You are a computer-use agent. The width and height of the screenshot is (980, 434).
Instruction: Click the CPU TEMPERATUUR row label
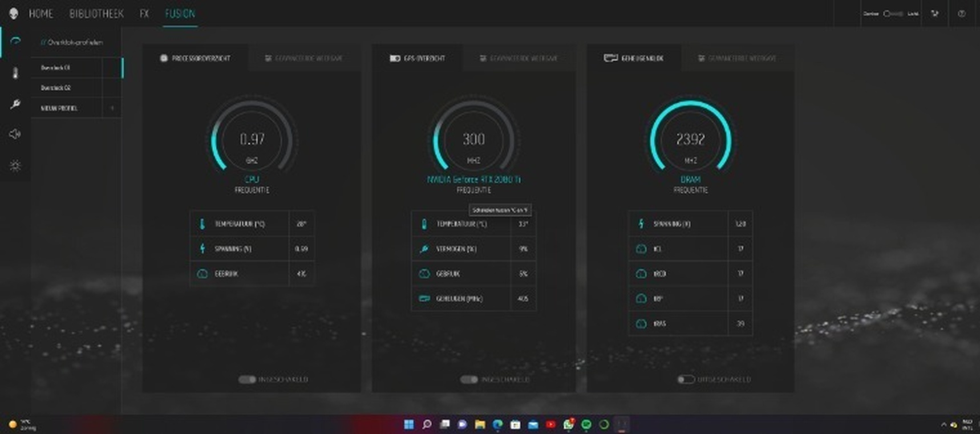[x=240, y=224]
